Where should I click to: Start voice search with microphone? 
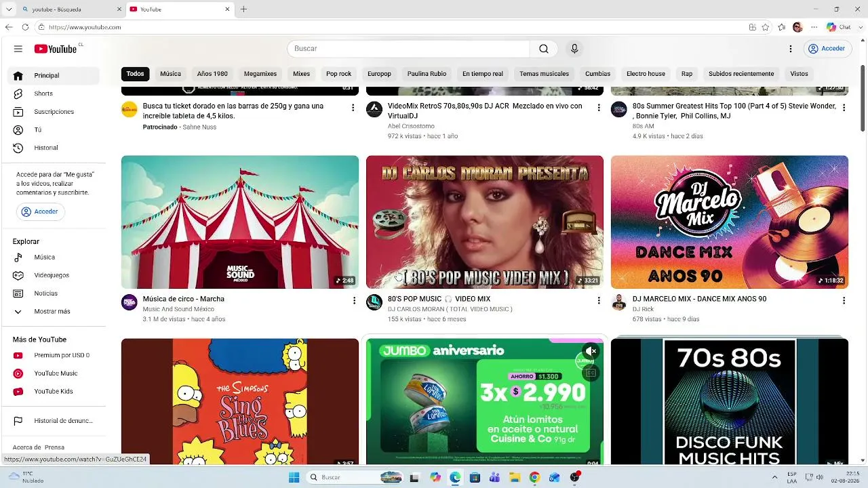[x=574, y=49]
